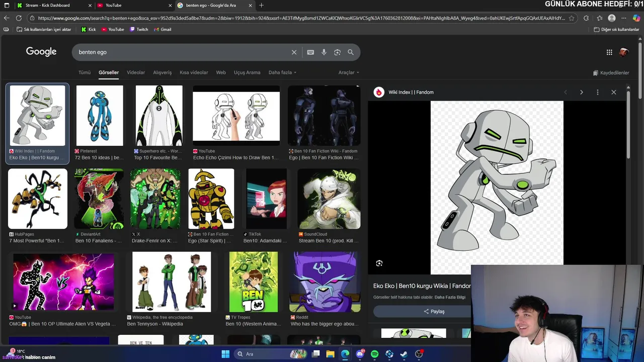Open the Gmail bookmark
644x362 pixels.
[x=162, y=30]
